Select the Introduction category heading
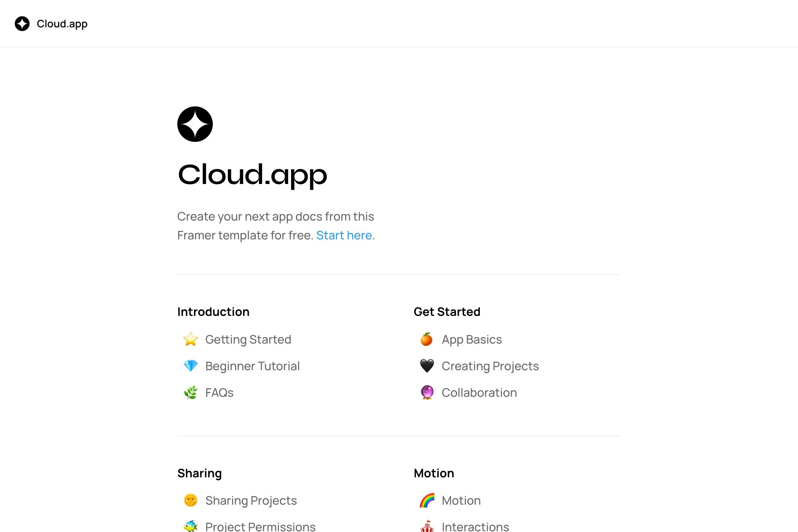798x532 pixels. click(213, 312)
